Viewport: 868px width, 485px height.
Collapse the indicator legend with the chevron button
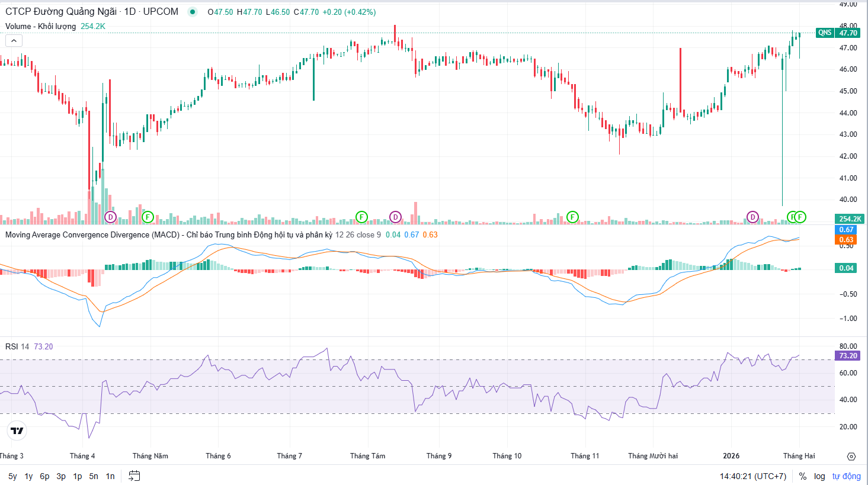14,41
